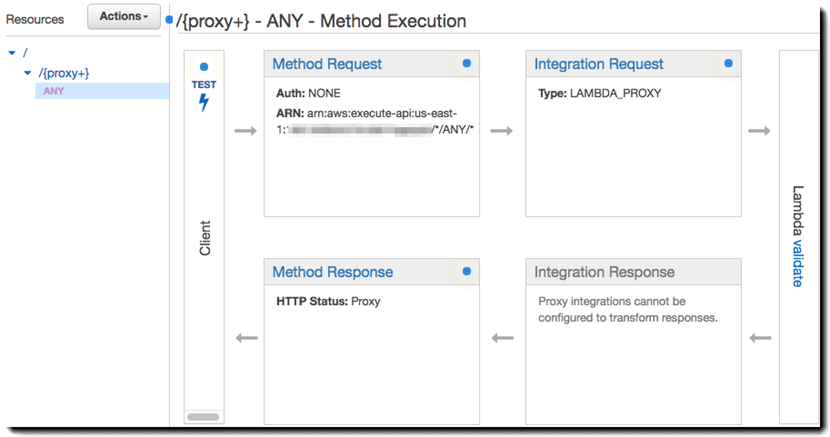Viewport: 830px width, 437px height.
Task: Click the Integration Response heading
Action: [604, 272]
